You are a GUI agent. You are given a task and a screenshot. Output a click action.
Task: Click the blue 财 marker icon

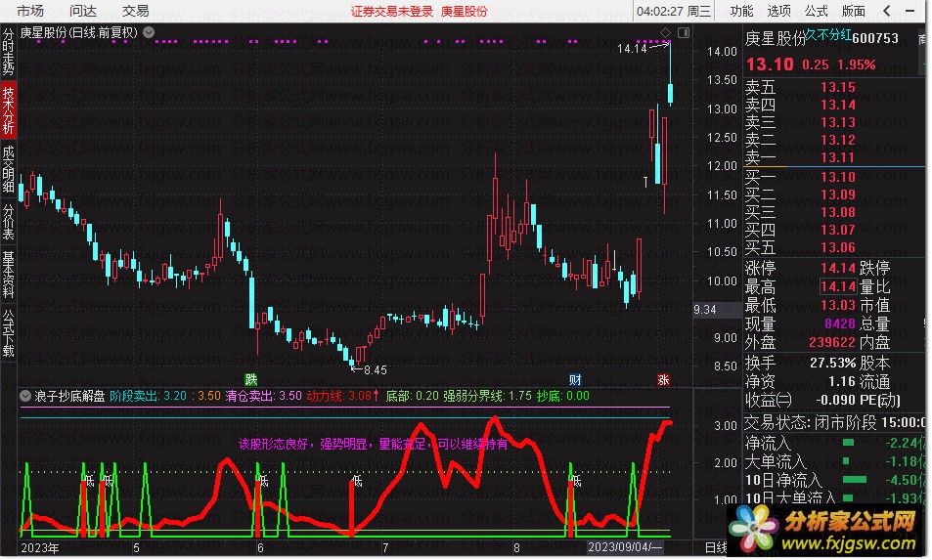[575, 379]
